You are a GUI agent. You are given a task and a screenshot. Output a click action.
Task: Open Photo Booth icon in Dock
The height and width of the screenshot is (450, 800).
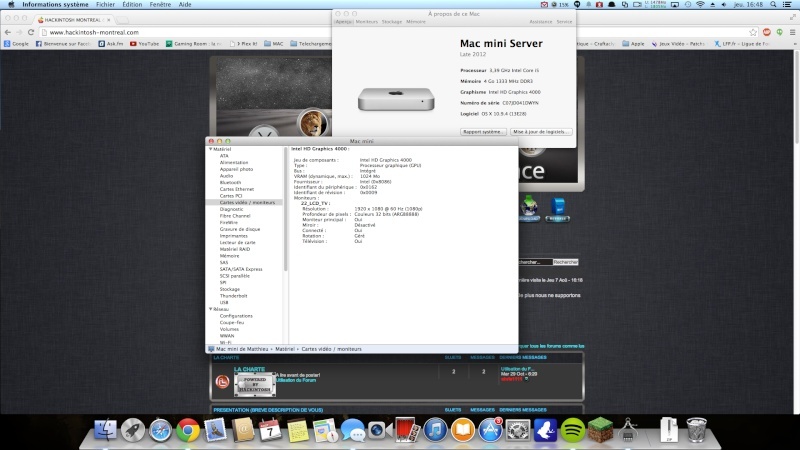click(407, 430)
